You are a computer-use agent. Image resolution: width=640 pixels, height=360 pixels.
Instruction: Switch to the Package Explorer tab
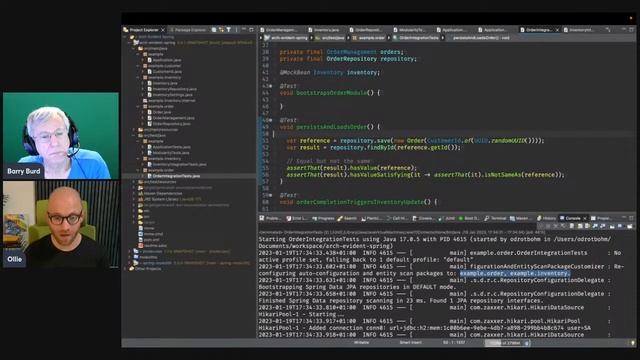point(188,30)
